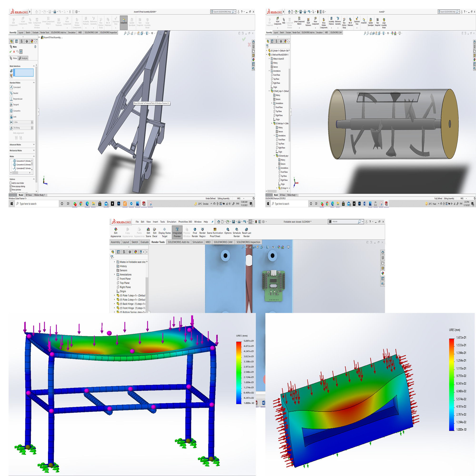Expand the Mechanical Mates section
Image resolution: width=476 pixels, height=476 pixels.
(34, 151)
